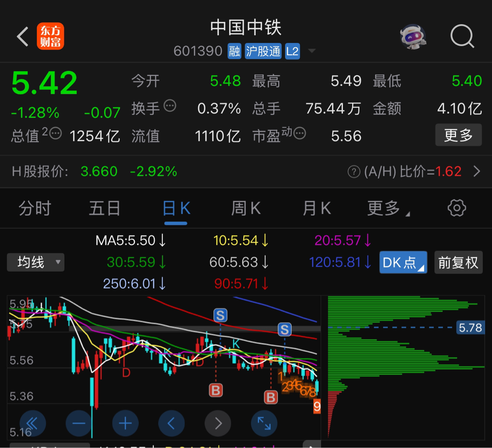This screenshot has width=492, height=448.
Task: Shift chart left with left arrow button
Action: coord(172,423)
